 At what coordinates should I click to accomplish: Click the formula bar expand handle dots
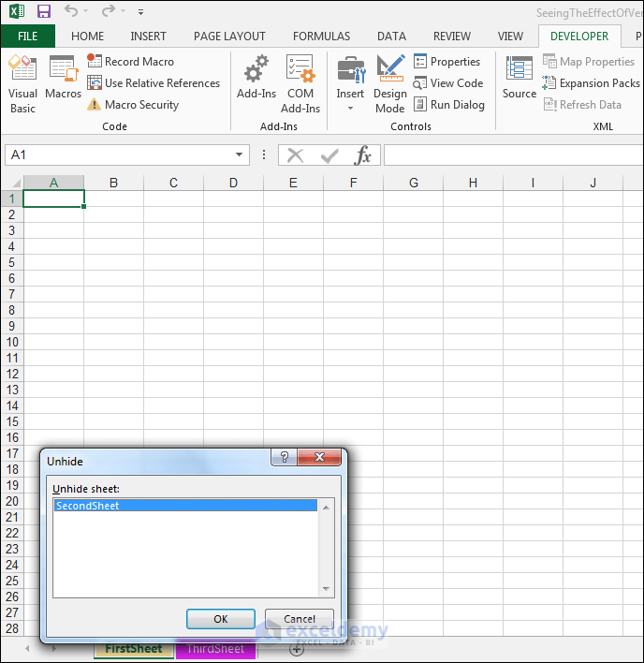pyautogui.click(x=264, y=155)
